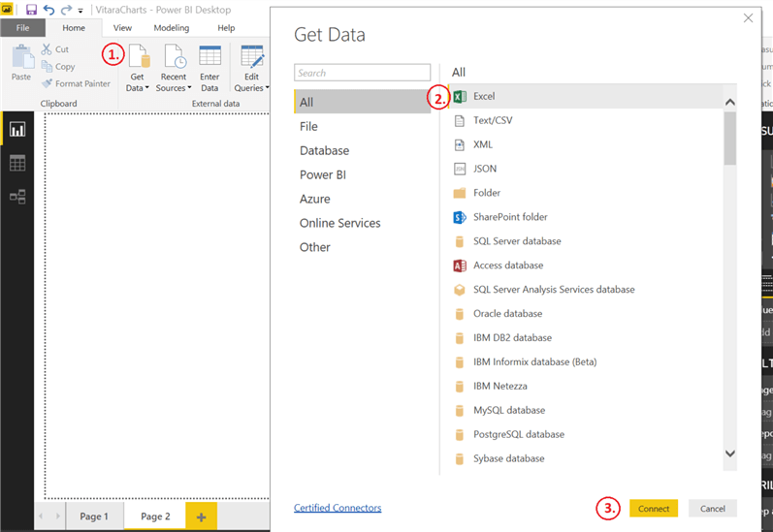Select the SharePoint folder connector
This screenshot has height=532, width=773.
pos(586,217)
